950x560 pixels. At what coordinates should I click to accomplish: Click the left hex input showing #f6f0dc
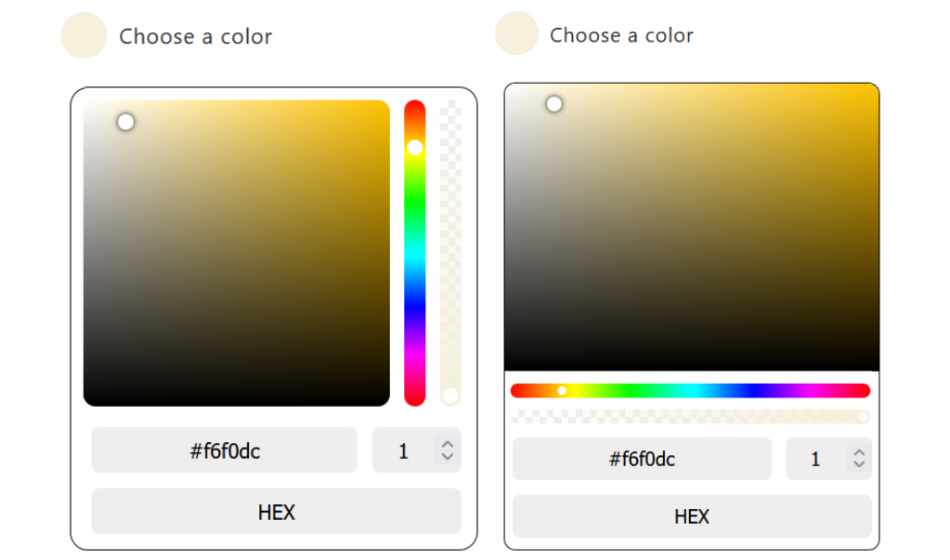tap(224, 450)
